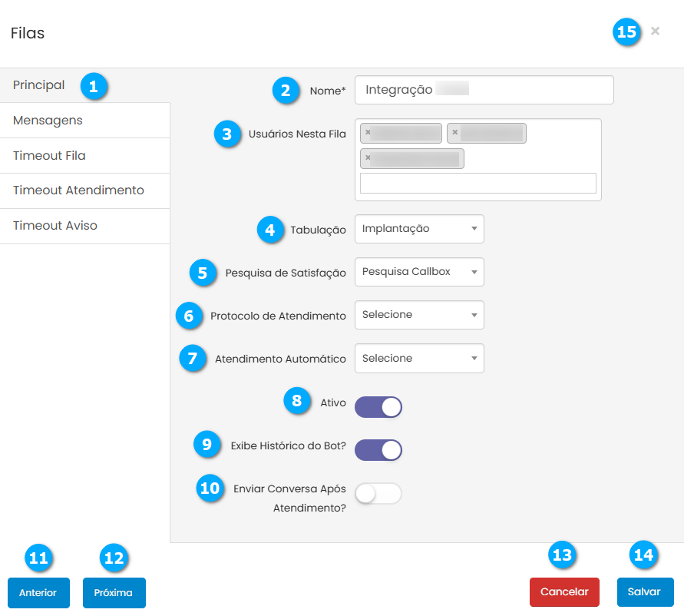
Task: Click the Salvar button
Action: (645, 592)
